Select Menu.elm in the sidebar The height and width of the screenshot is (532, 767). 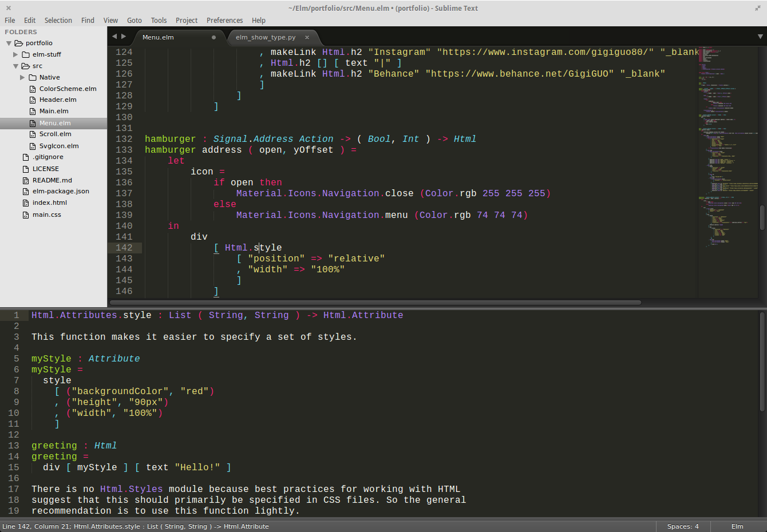[55, 123]
